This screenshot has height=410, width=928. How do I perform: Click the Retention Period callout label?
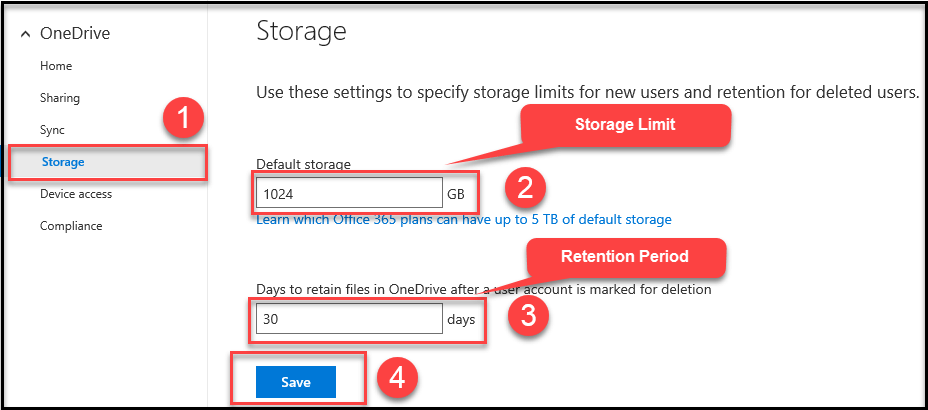(624, 257)
